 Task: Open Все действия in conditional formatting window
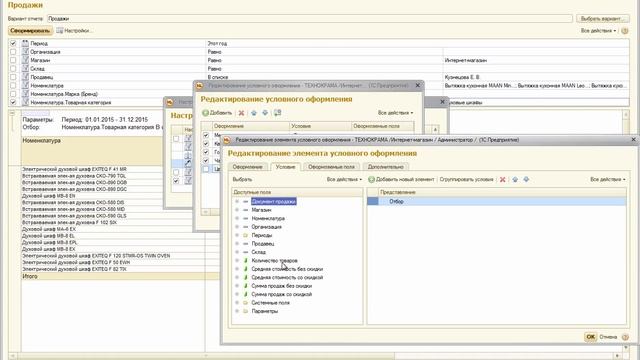coord(396,113)
